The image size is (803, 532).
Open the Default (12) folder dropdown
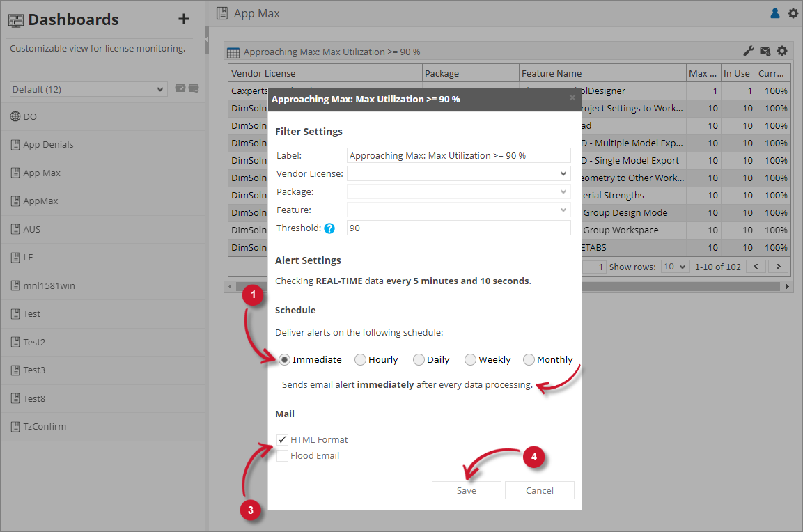point(88,89)
